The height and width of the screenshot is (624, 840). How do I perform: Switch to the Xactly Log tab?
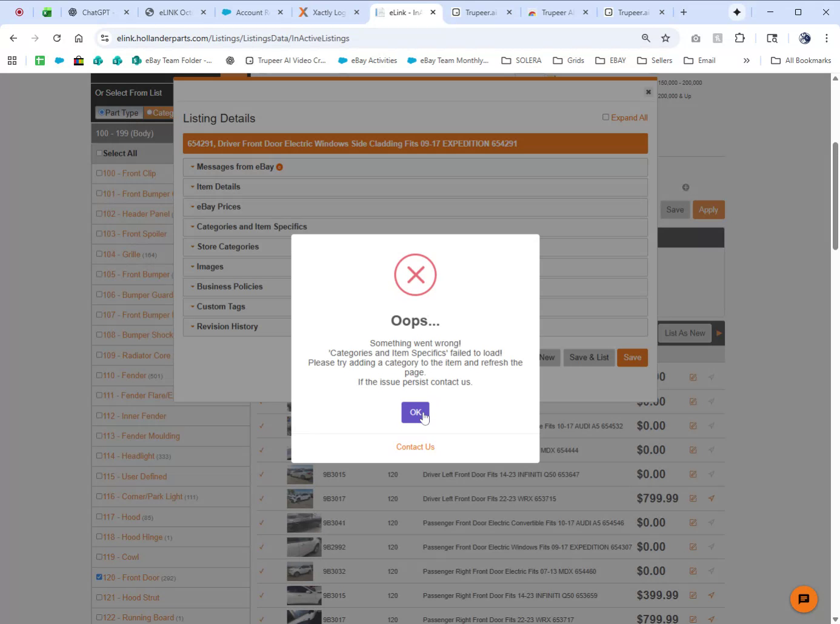[x=328, y=12]
